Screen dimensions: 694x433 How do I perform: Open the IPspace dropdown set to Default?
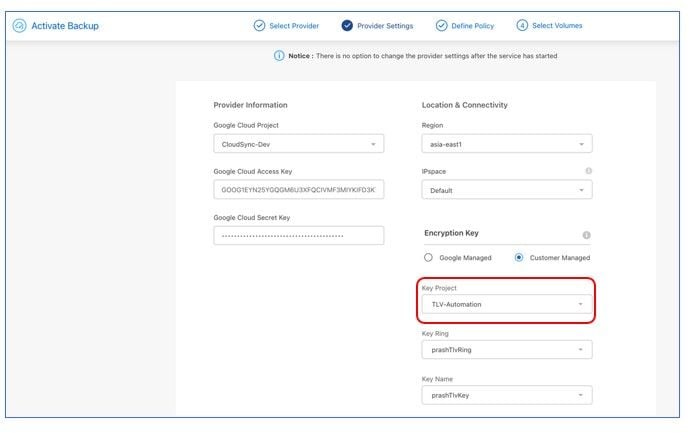tap(507, 190)
